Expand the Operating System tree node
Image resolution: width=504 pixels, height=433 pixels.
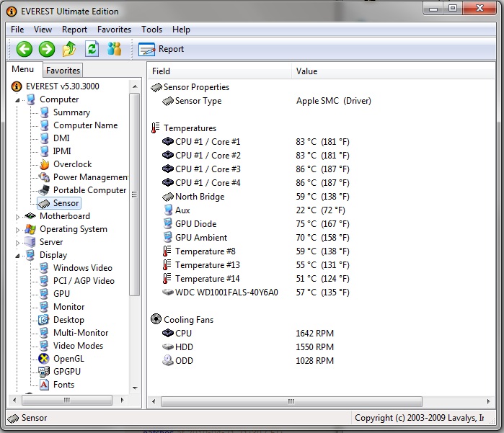tap(18, 230)
